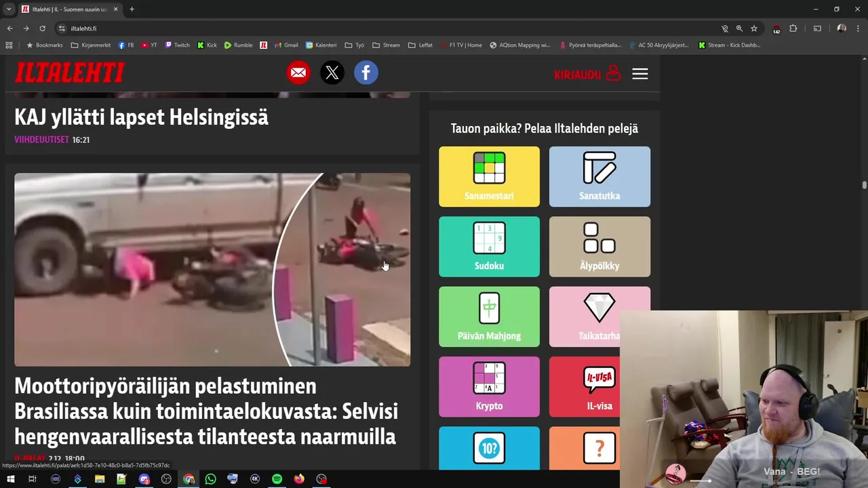868x488 pixels.
Task: Launch the Älypölkky game tile
Action: [599, 247]
